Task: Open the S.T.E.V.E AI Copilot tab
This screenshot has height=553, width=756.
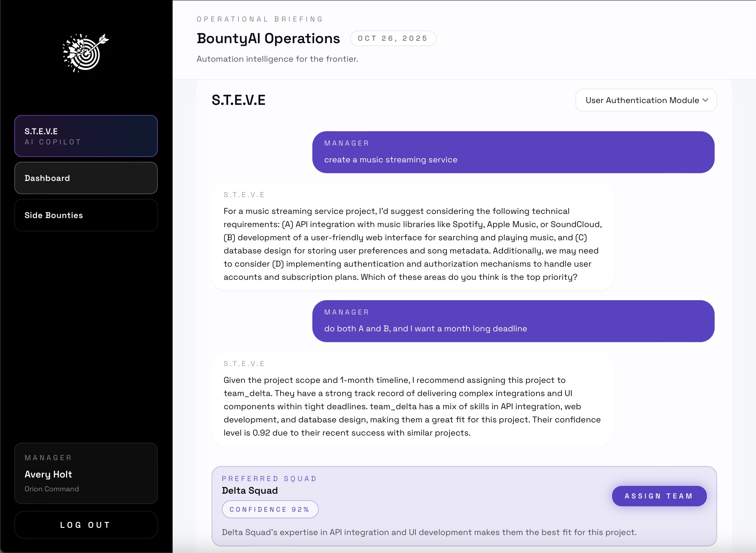Action: click(86, 136)
